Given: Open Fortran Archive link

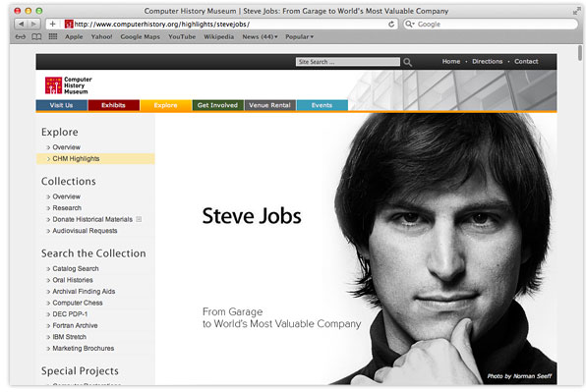Looking at the screenshot, I should tap(75, 325).
